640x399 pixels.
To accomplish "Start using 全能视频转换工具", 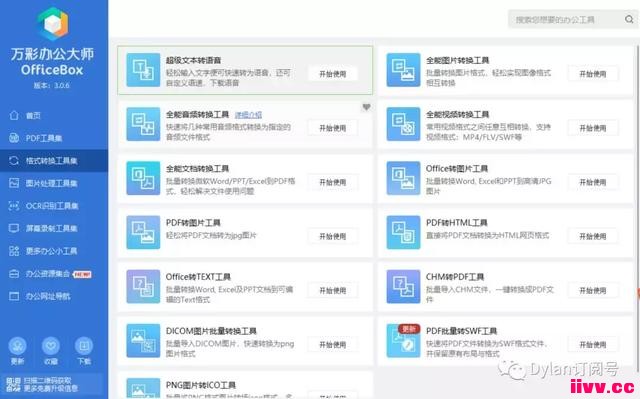I will pos(593,128).
